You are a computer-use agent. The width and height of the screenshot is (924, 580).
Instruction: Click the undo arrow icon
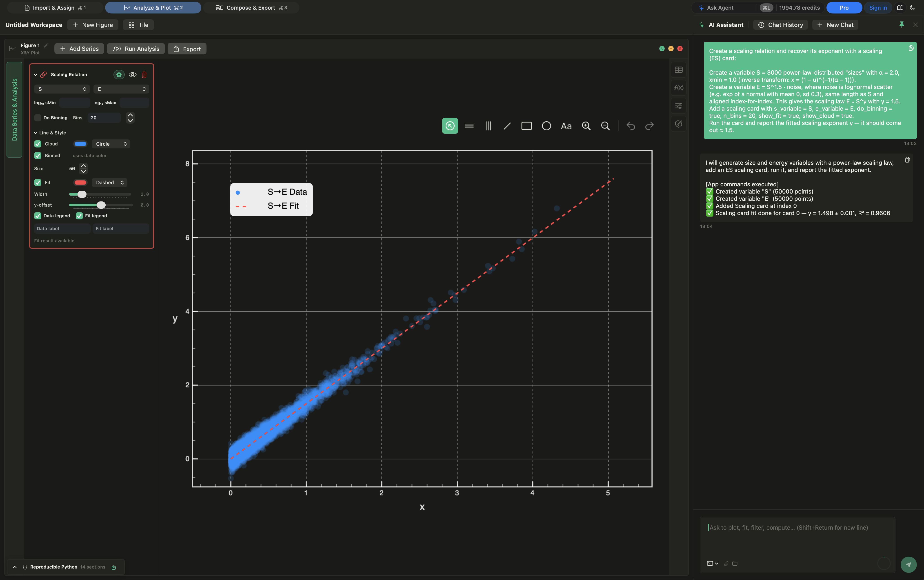click(630, 126)
